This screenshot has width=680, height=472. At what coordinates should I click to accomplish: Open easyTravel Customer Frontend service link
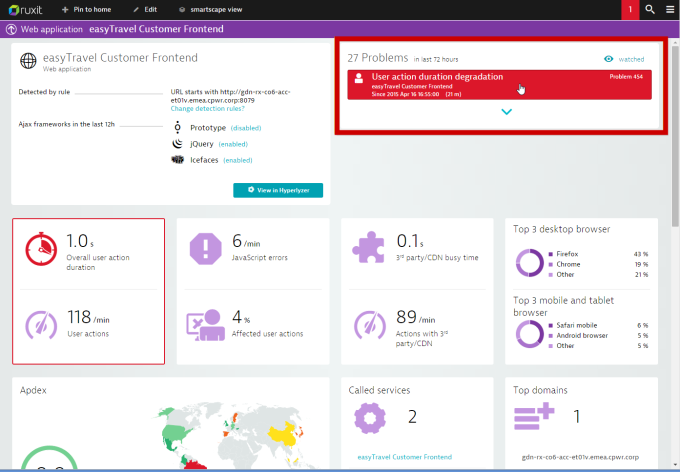pos(405,457)
